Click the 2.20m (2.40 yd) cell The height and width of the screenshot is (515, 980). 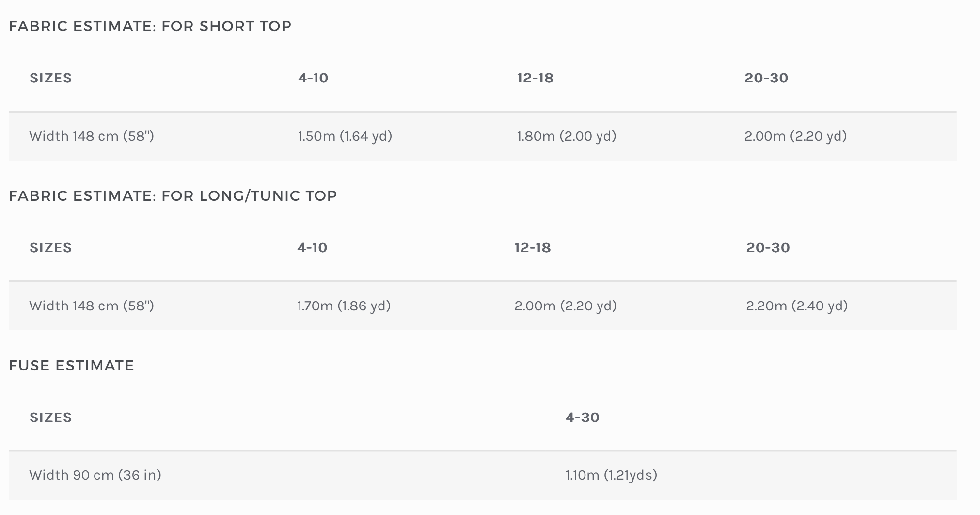point(797,306)
